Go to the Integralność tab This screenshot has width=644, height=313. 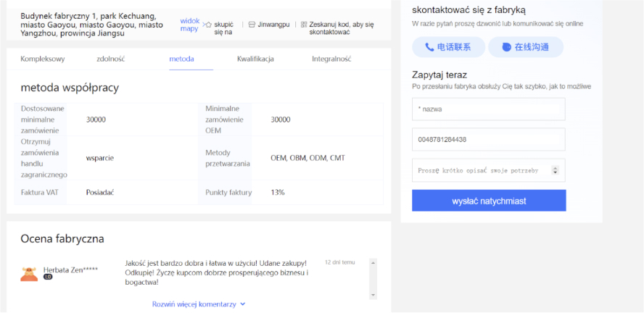click(x=331, y=59)
